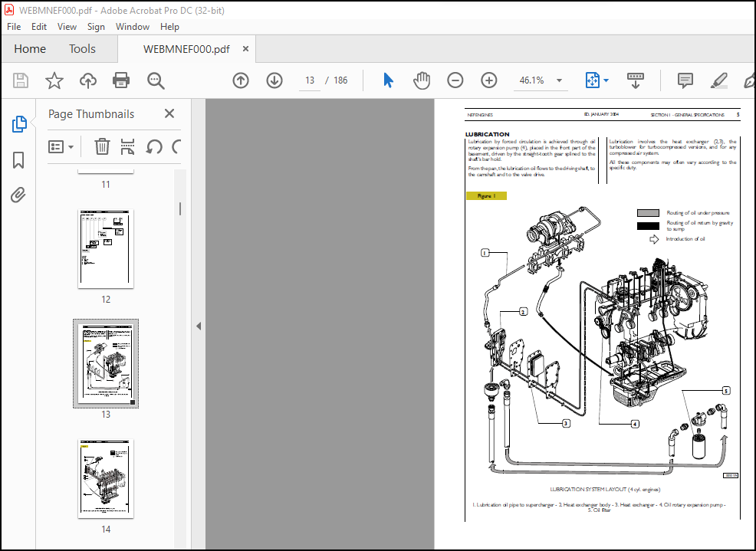The height and width of the screenshot is (551, 756).
Task: Zoom out with the minus button
Action: [455, 80]
